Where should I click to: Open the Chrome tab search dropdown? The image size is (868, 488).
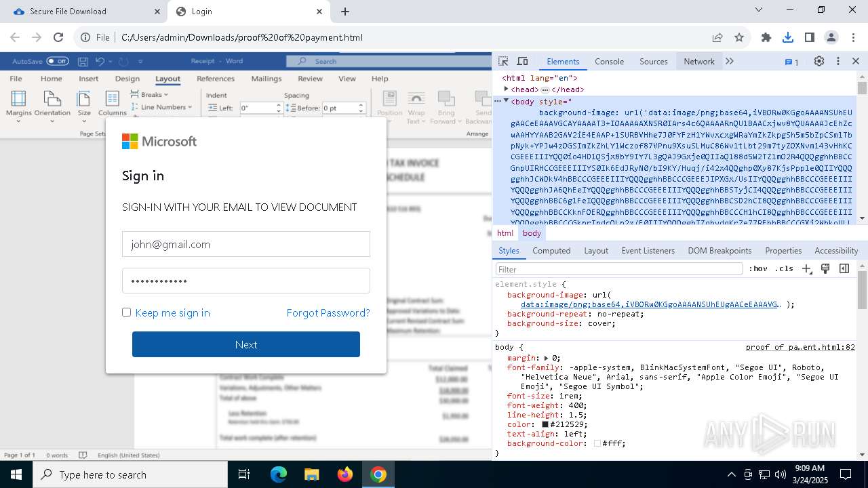click(x=759, y=9)
